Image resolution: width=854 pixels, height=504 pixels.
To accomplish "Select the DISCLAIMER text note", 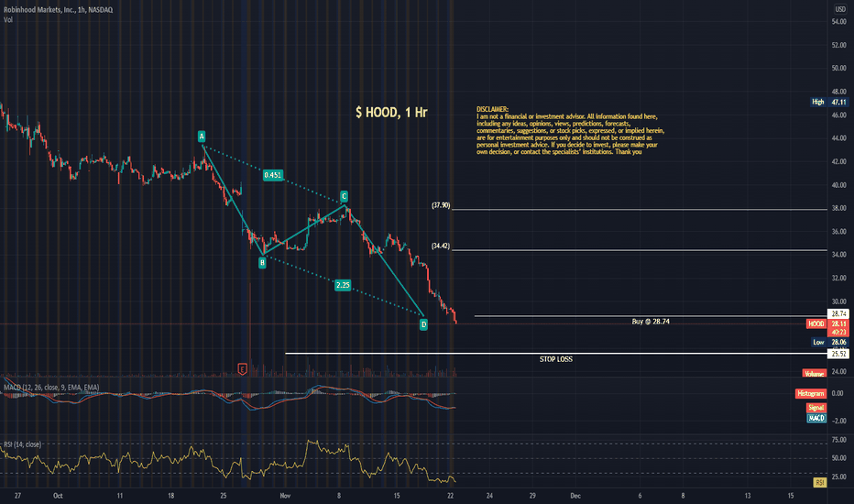I will coord(570,131).
